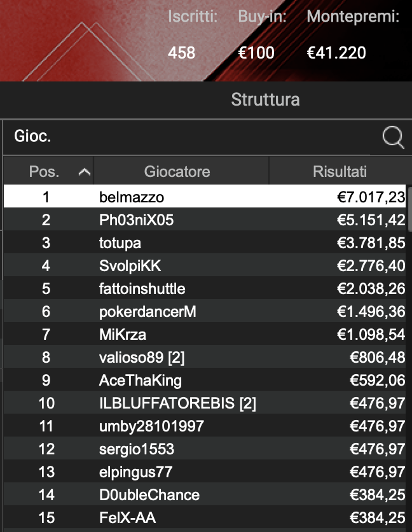Image resolution: width=412 pixels, height=532 pixels.
Task: Click the magnifying glass search icon
Action: coord(393,137)
